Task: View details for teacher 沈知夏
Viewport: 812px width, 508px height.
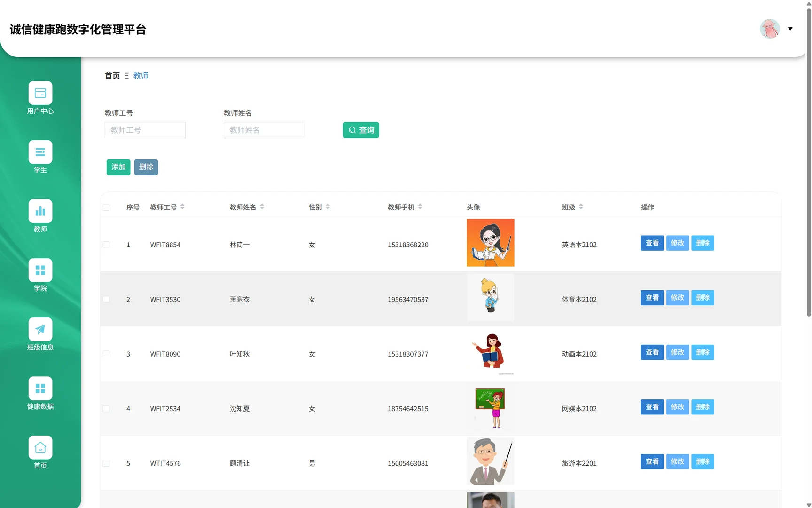Action: pos(652,407)
